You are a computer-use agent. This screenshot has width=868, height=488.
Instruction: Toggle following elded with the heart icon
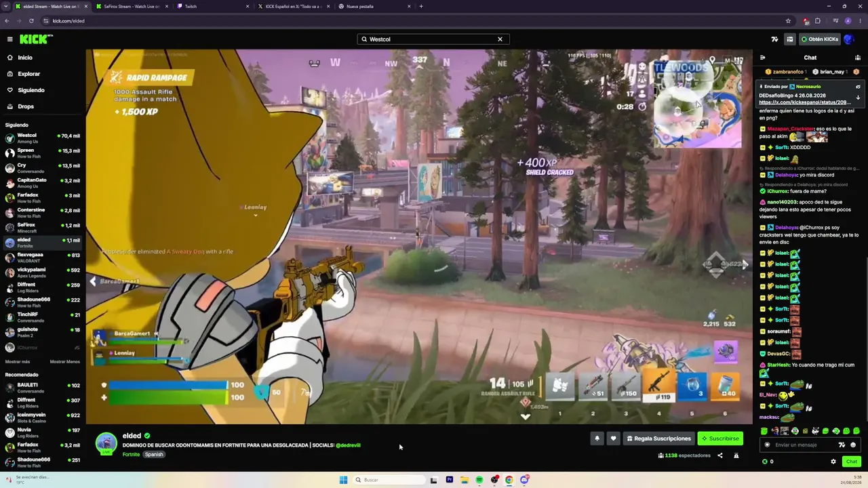(614, 439)
